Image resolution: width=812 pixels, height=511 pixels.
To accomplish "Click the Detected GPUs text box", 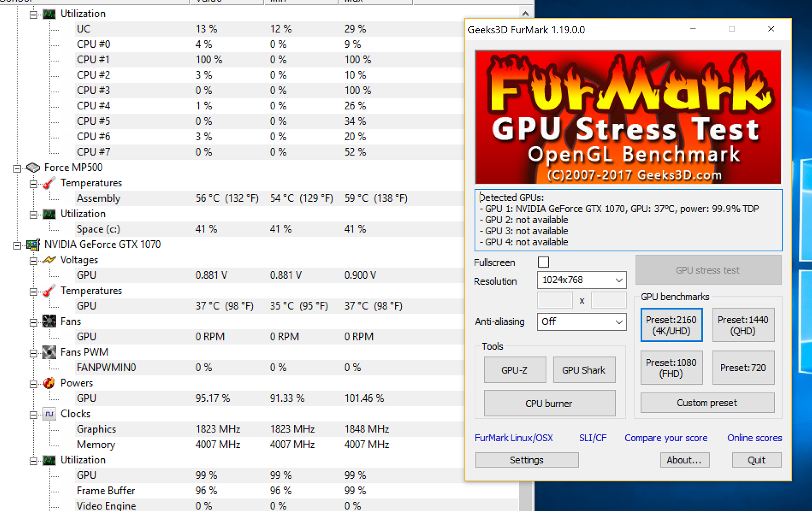I will tap(628, 220).
